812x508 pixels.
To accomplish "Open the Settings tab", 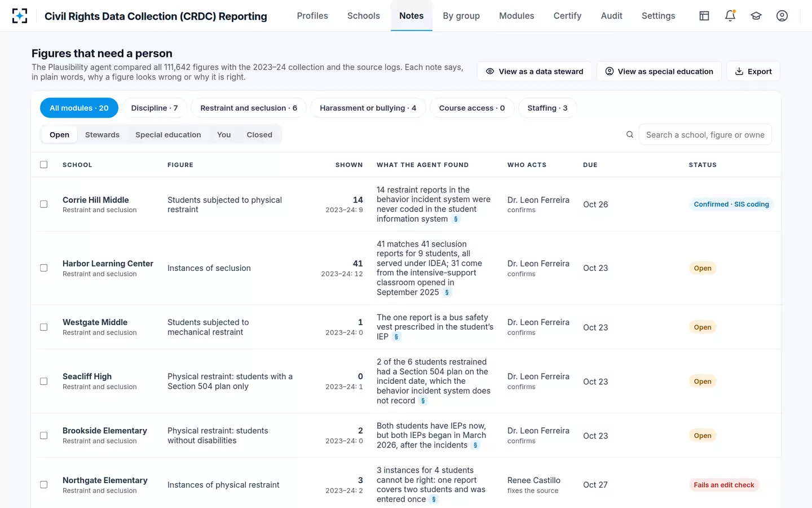I will [659, 16].
